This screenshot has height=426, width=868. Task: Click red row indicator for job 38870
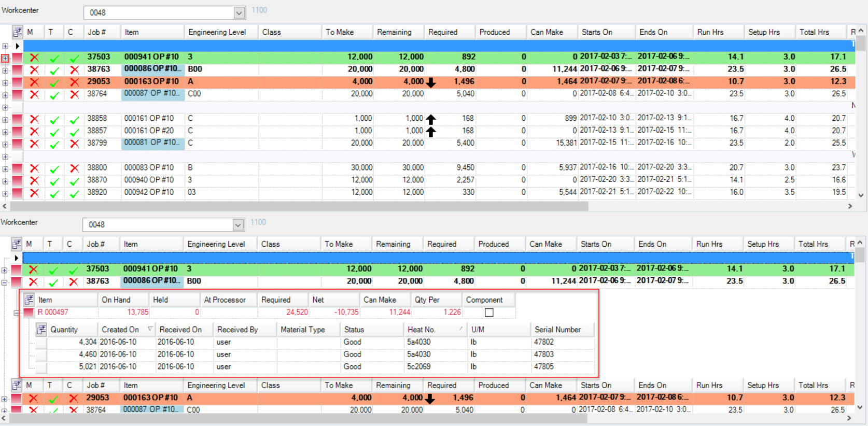coord(17,181)
